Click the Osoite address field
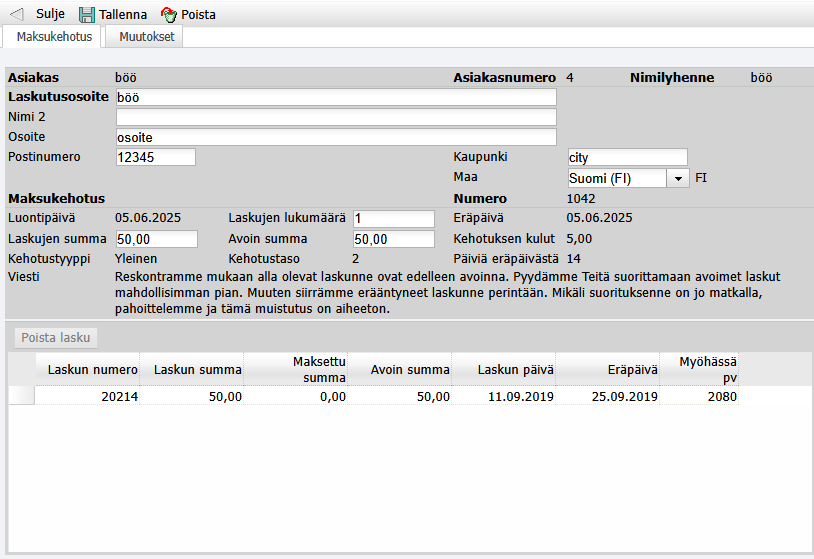This screenshot has width=814, height=559. click(x=336, y=137)
